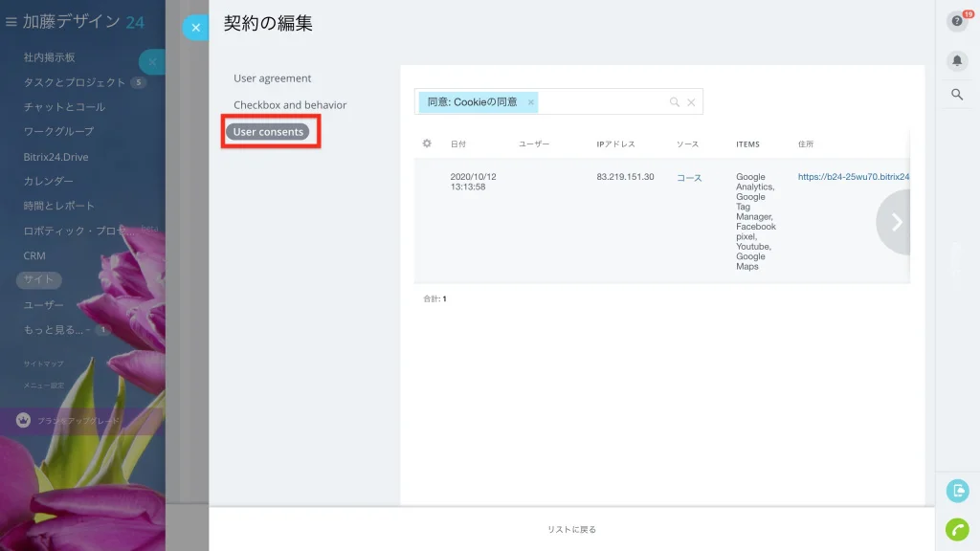
Task: Select the Google Analytics items cell
Action: coord(756,222)
